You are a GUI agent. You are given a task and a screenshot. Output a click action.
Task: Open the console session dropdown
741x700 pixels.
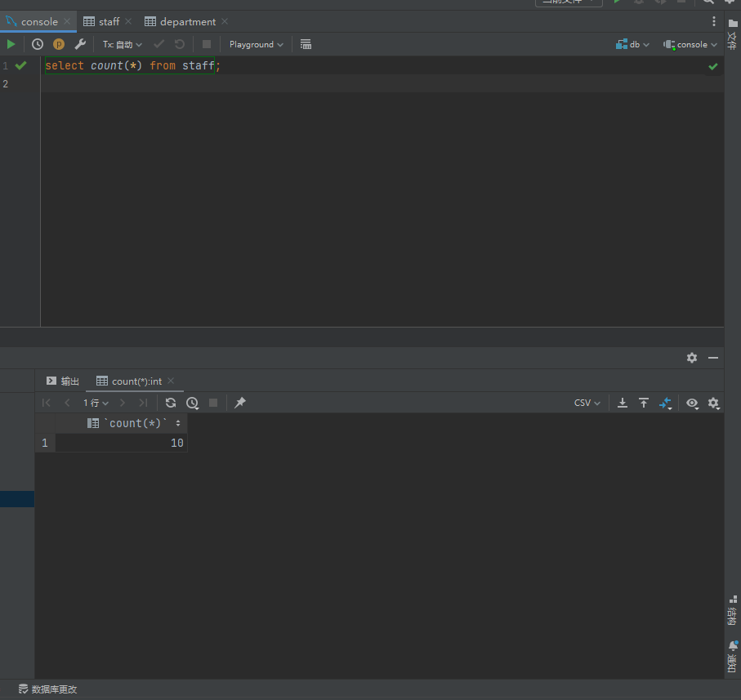point(690,44)
